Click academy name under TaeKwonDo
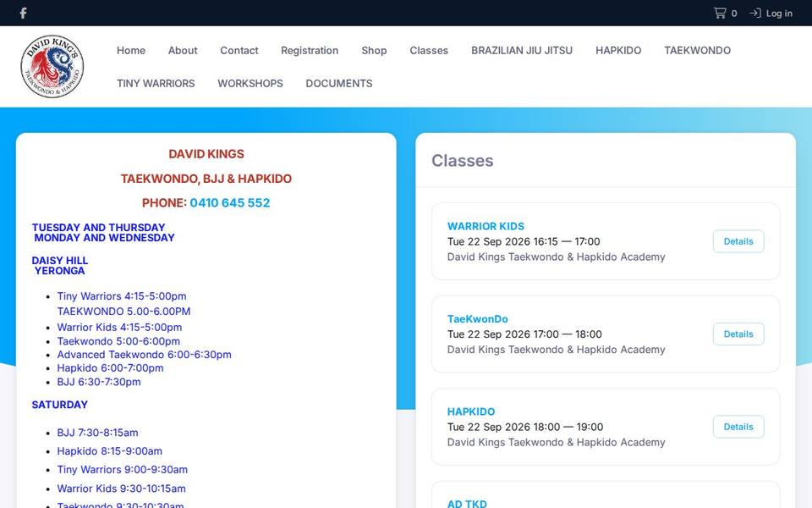Viewport: 812px width, 508px height. (557, 350)
